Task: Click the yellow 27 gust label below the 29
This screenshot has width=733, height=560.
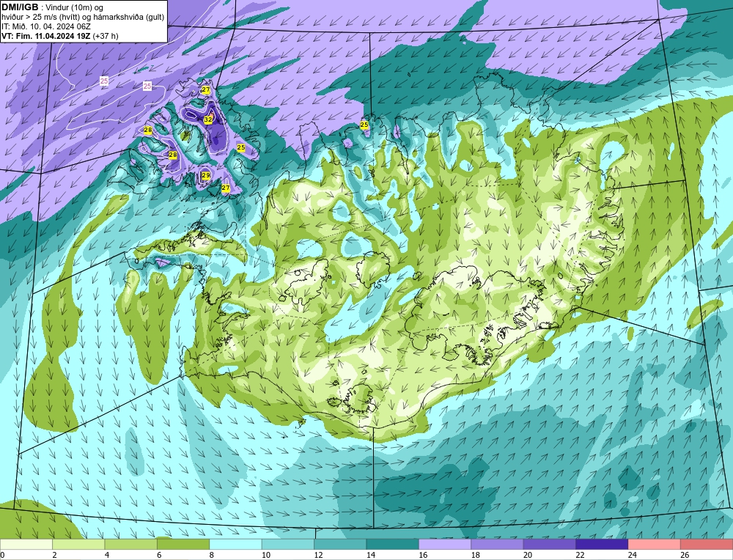Action: 226,188
